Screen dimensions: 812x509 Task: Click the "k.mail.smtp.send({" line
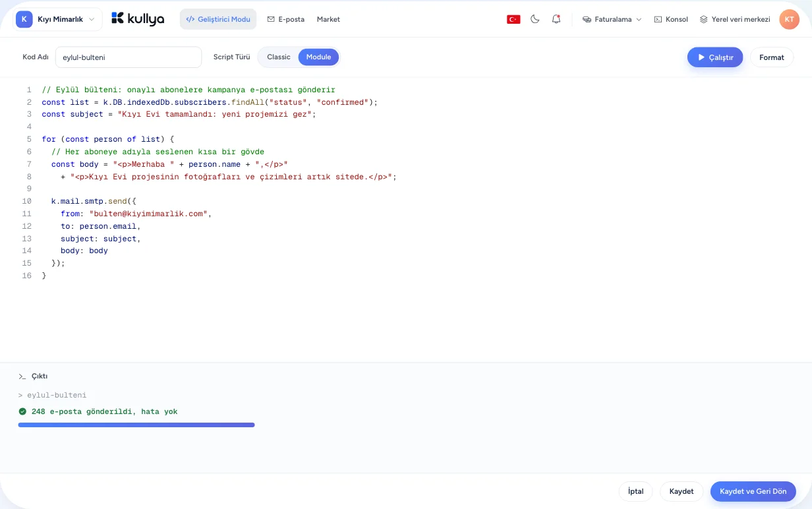click(94, 201)
